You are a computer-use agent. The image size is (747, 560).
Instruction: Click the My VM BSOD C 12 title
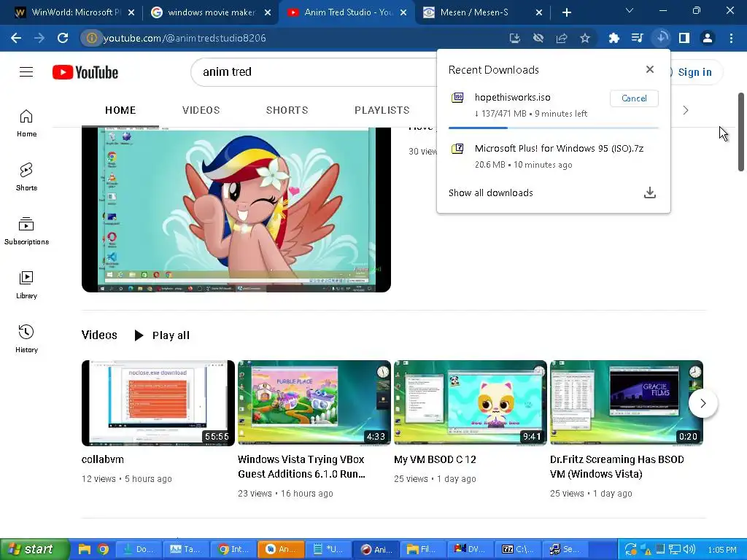point(435,459)
